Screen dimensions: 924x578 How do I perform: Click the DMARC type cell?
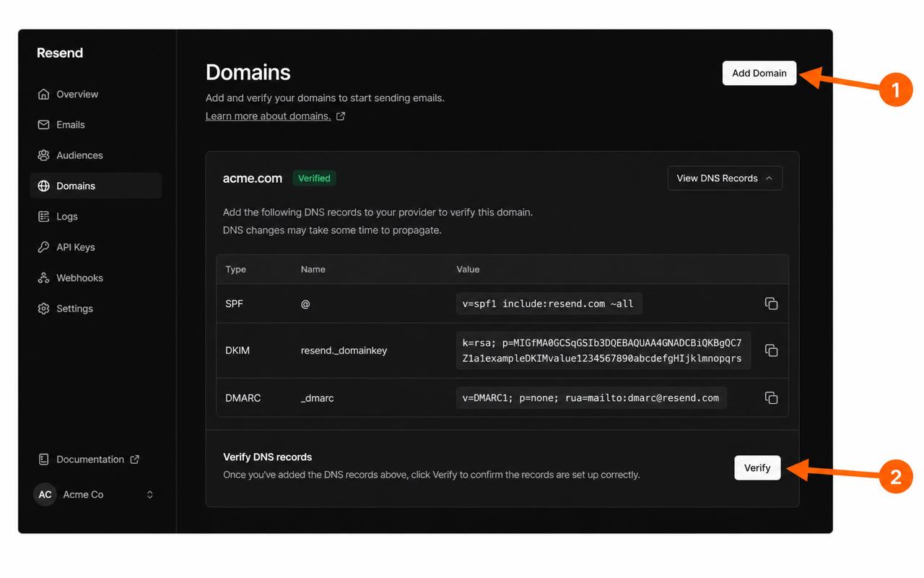[243, 398]
